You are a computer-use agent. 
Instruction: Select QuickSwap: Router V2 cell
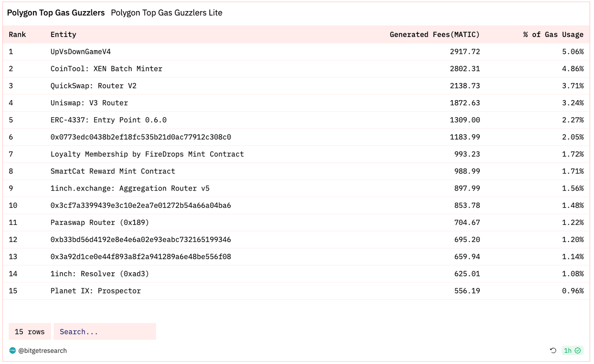(x=93, y=86)
